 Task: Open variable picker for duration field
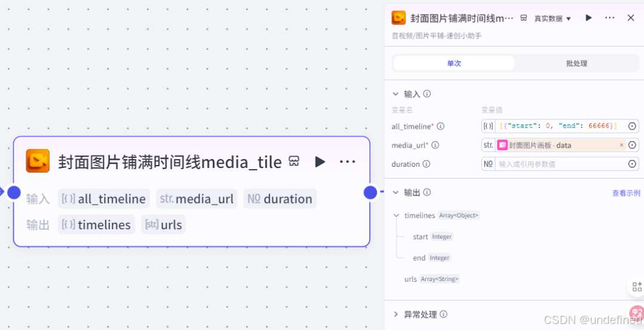(632, 164)
